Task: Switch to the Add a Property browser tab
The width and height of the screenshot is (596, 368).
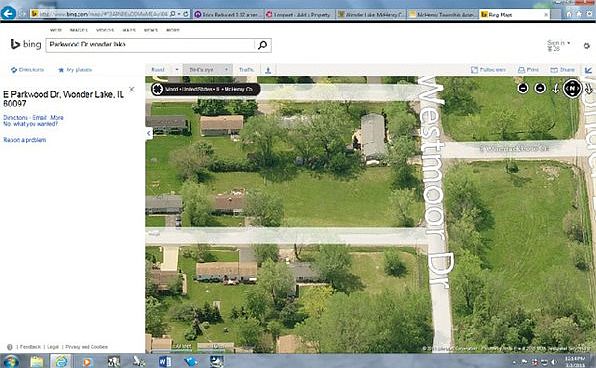Action: point(299,14)
